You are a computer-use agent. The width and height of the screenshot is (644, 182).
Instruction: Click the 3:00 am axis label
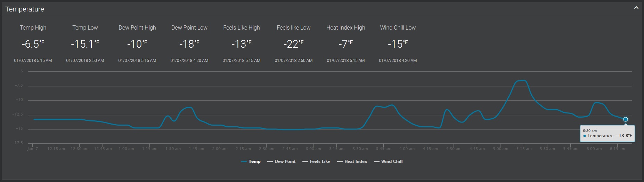coord(313,149)
